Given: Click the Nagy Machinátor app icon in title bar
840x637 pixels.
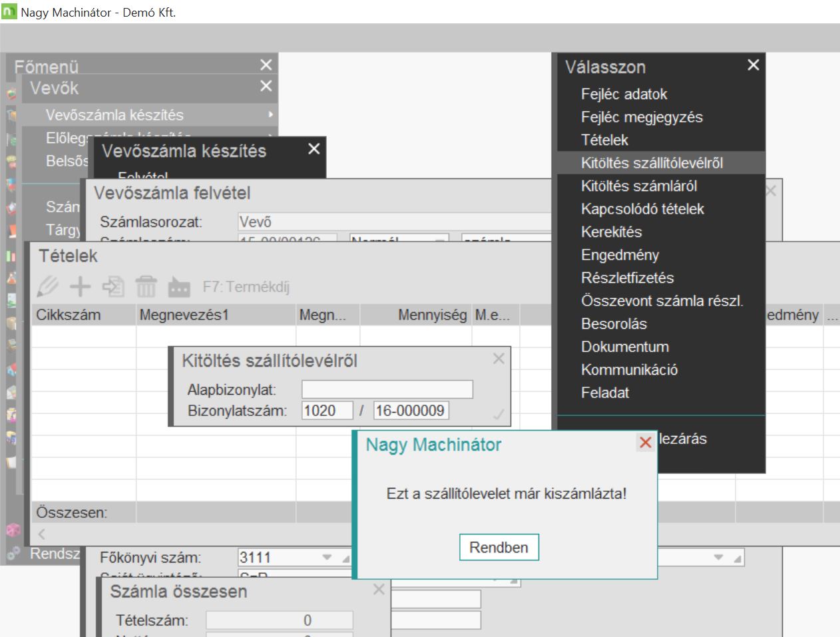Looking at the screenshot, I should coord(9,12).
